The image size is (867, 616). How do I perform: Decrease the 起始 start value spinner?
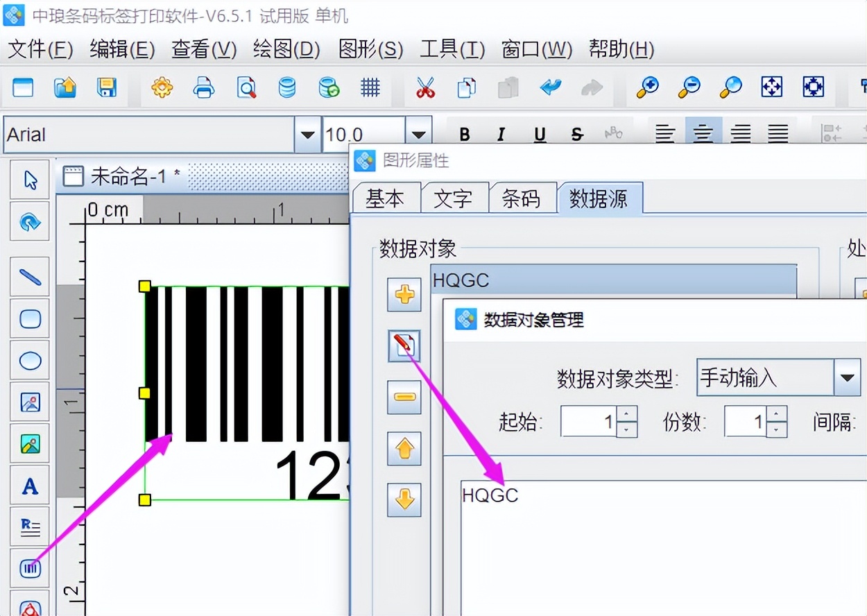[x=627, y=429]
